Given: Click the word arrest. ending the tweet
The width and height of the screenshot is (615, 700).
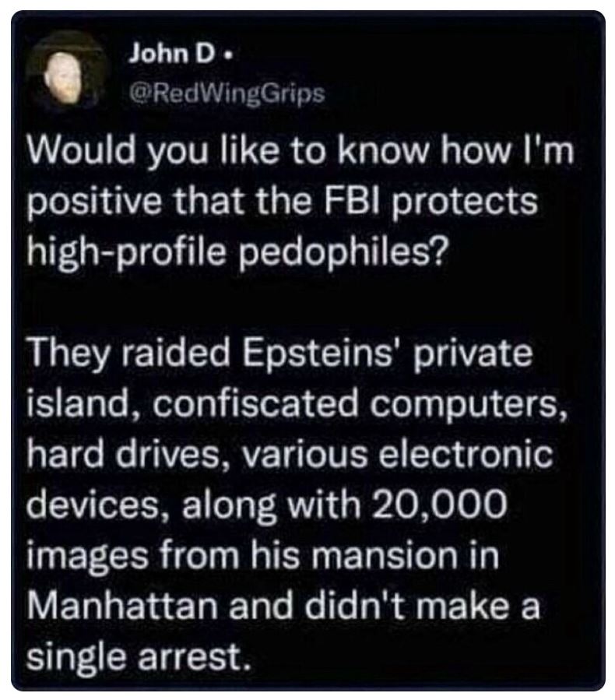Looking at the screenshot, I should point(192,658).
